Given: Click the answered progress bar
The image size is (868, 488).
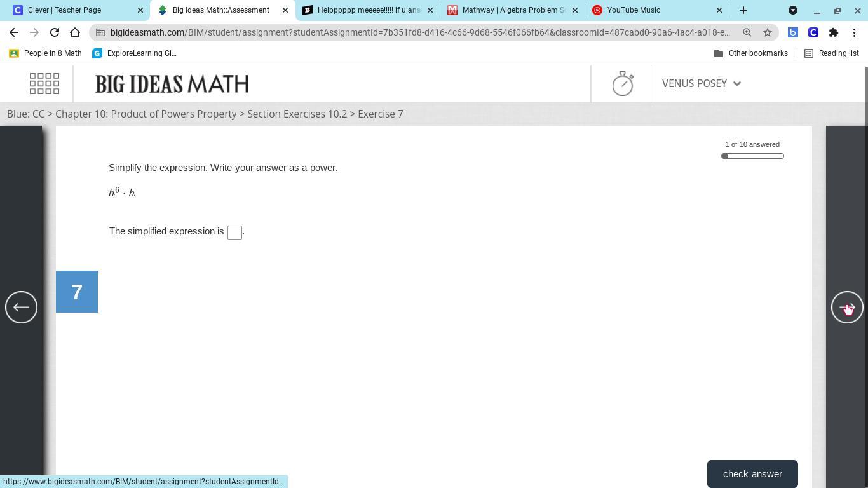Looking at the screenshot, I should [x=752, y=156].
